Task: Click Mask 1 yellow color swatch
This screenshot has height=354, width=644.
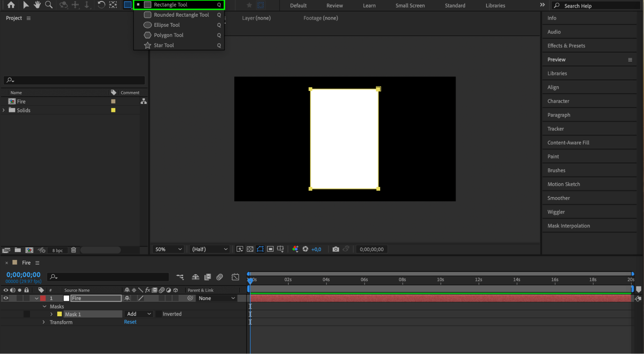Action: (60, 314)
